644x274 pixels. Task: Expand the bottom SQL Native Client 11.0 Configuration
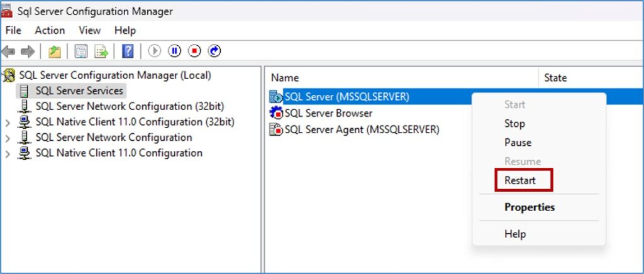point(8,154)
